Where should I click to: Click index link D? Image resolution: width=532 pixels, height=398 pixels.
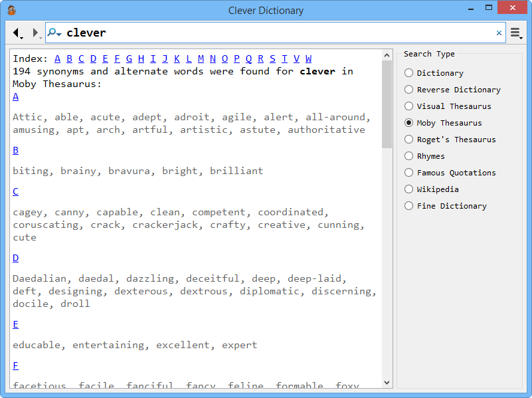93,58
